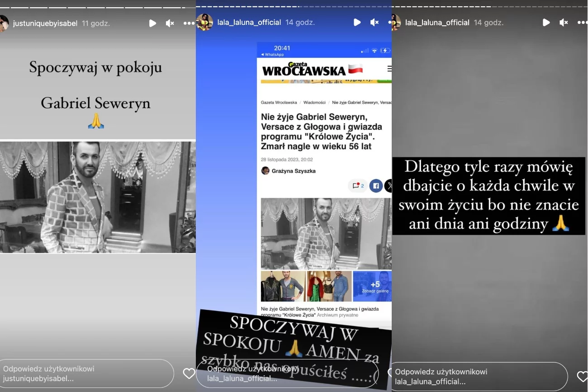Click 'Spoczywaj w pokoju' text in left story

coord(95,67)
